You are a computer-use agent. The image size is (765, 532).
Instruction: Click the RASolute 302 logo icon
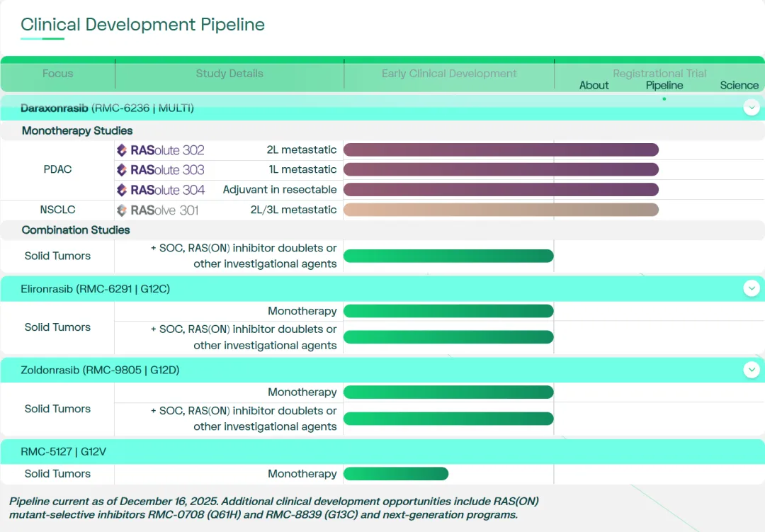[x=122, y=150]
